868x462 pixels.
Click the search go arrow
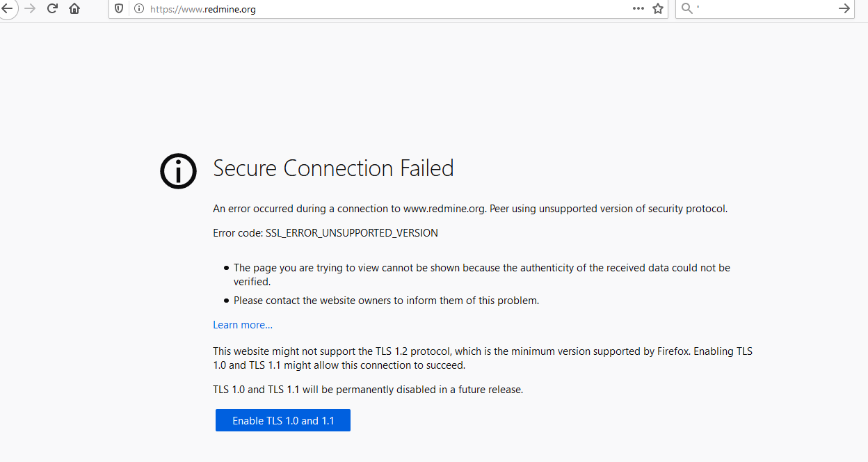844,8
